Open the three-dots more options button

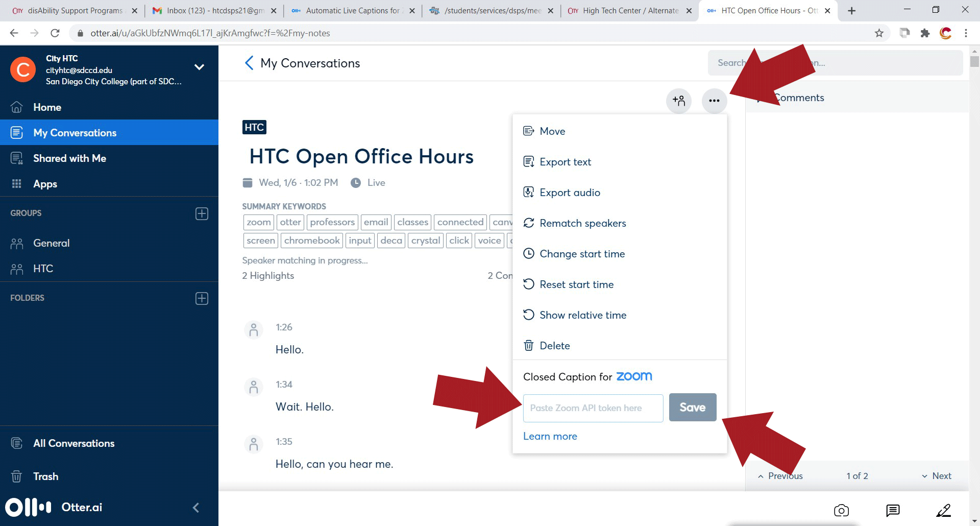click(714, 101)
